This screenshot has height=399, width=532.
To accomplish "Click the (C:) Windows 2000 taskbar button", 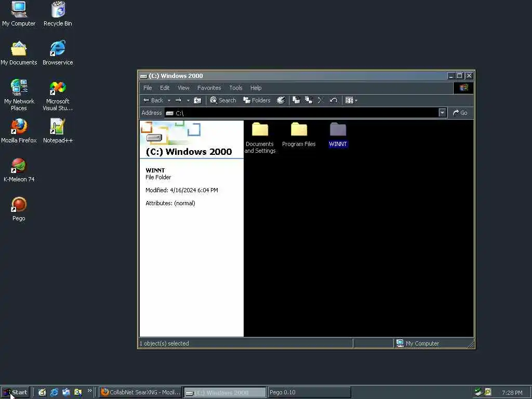I will pos(225,393).
